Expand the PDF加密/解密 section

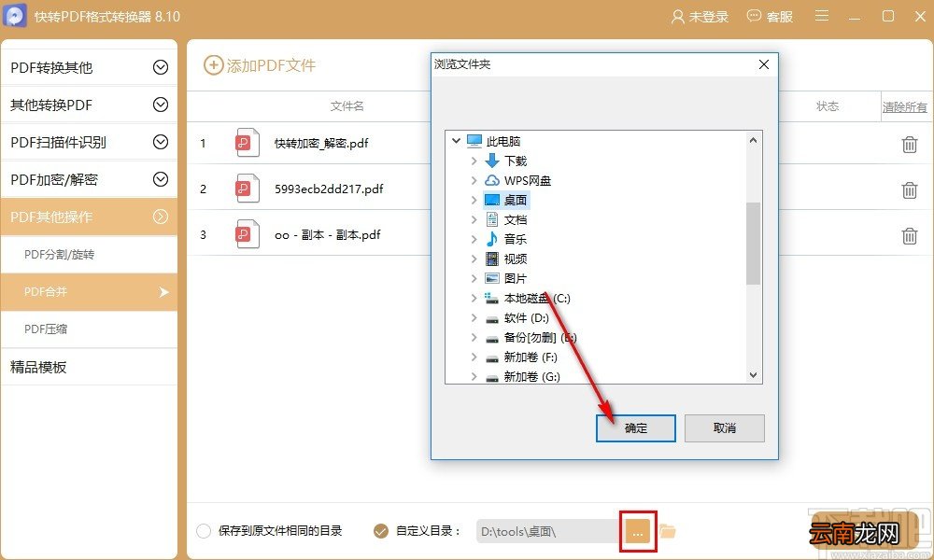[x=161, y=179]
